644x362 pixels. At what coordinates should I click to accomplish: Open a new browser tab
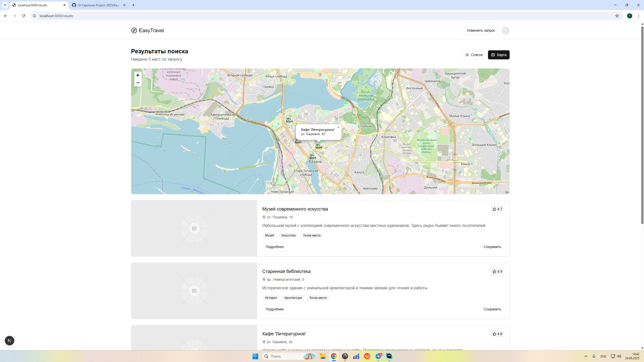pos(133,5)
